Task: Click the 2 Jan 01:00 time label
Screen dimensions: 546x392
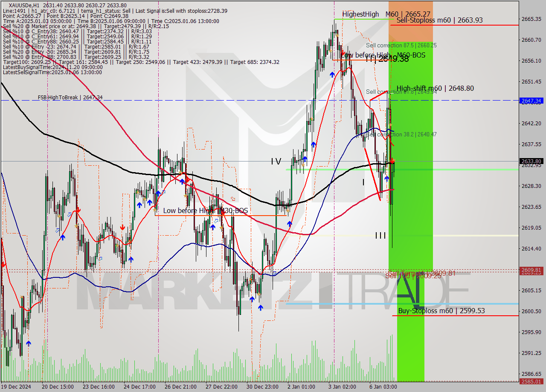Action: click(x=302, y=387)
